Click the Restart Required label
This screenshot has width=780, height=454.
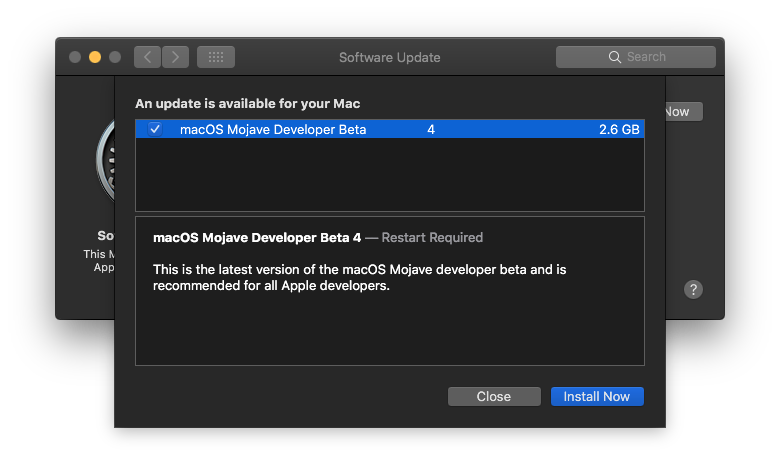click(432, 237)
